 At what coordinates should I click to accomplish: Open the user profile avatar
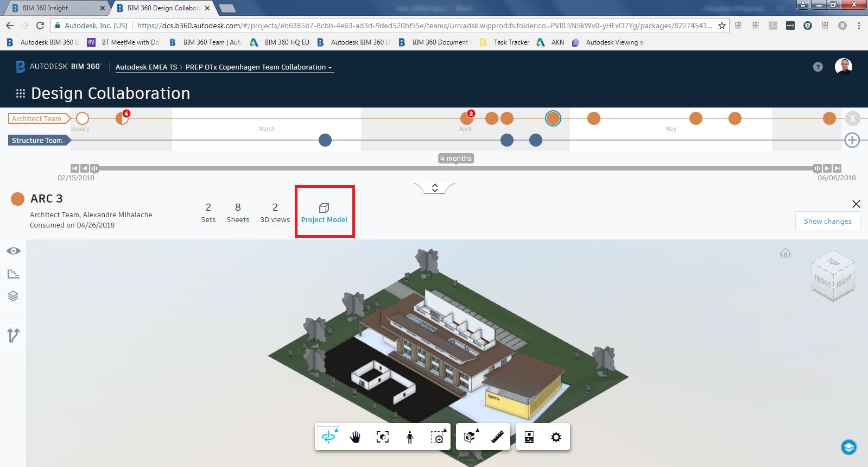pos(844,67)
